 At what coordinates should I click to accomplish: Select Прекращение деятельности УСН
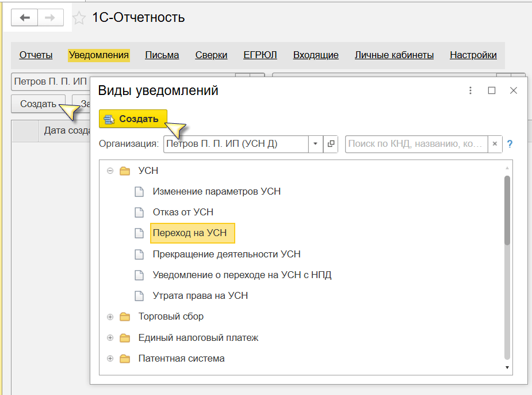[226, 255]
